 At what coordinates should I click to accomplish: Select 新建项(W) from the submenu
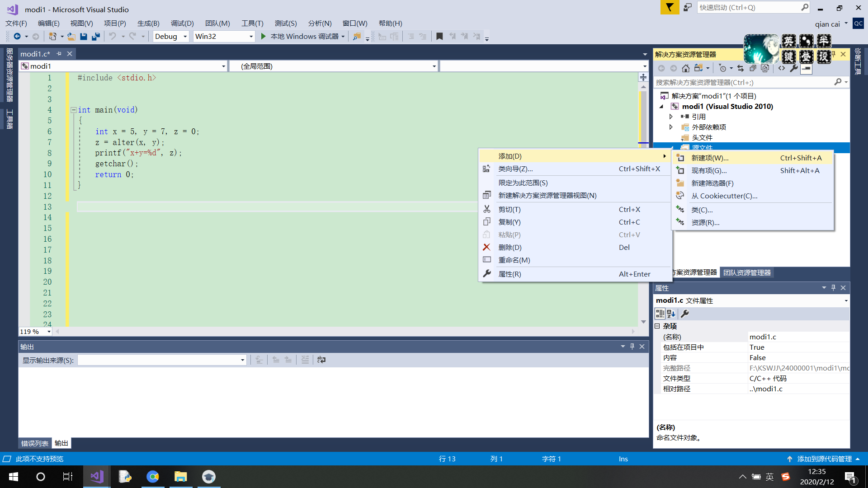710,158
